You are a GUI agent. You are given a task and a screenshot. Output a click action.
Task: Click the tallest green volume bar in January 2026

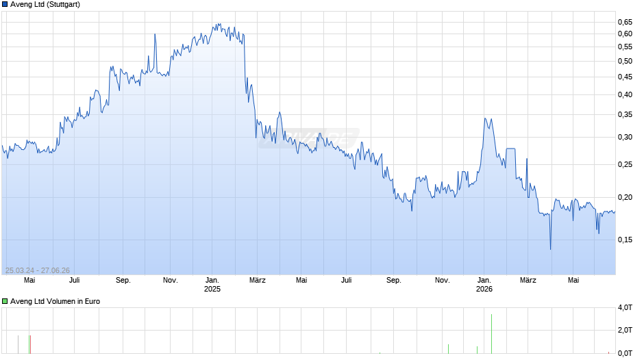[491, 334]
